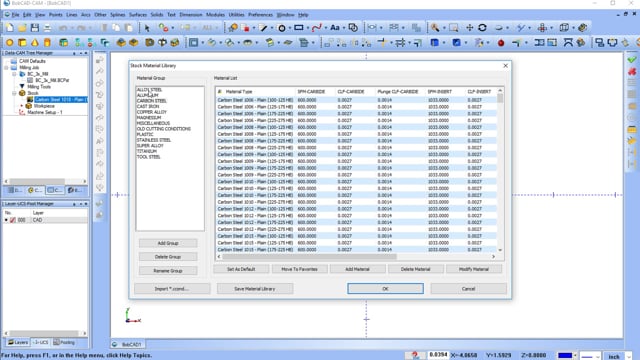Open the rectangle tool dropdown arrow

point(307,28)
